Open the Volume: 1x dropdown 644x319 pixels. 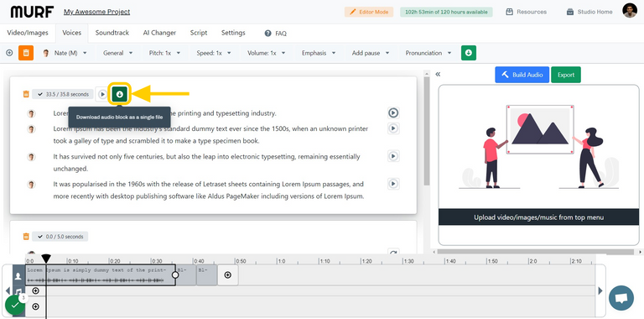(x=266, y=53)
